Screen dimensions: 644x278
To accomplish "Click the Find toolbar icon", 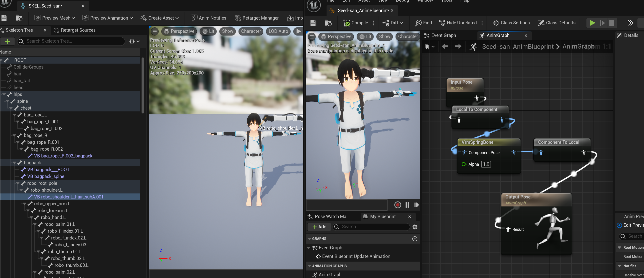I will click(x=418, y=23).
